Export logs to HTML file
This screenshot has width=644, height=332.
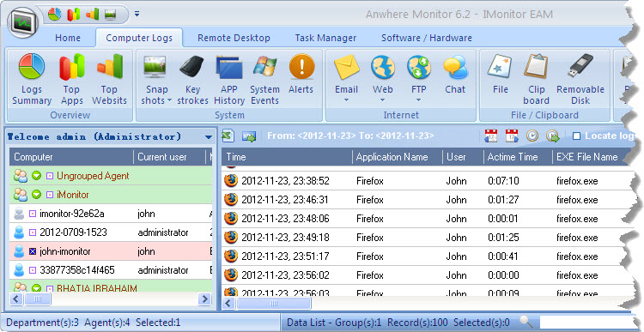coord(249,136)
